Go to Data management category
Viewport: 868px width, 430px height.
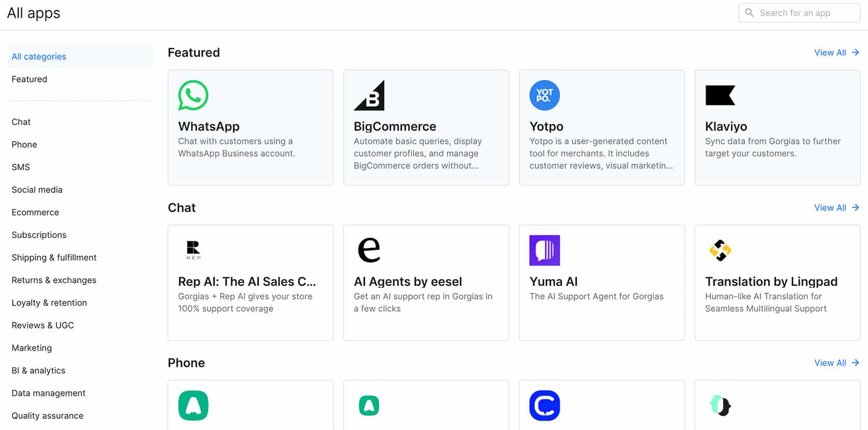[x=48, y=393]
